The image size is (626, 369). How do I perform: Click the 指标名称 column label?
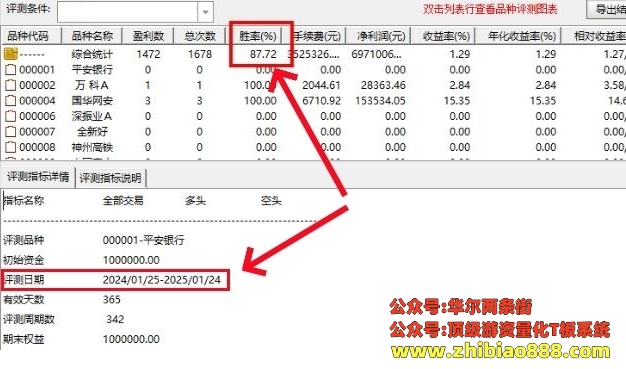tap(24, 200)
